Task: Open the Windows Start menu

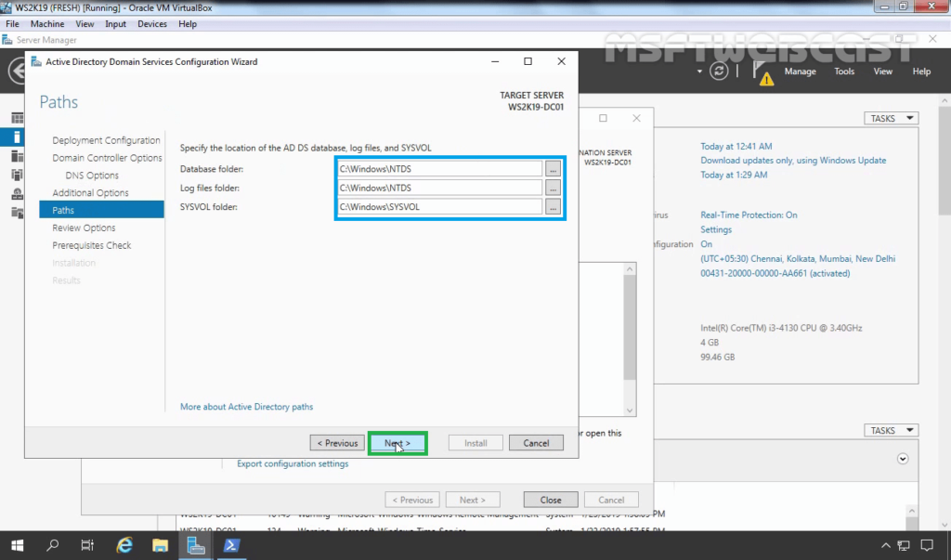Action: pos(17,545)
